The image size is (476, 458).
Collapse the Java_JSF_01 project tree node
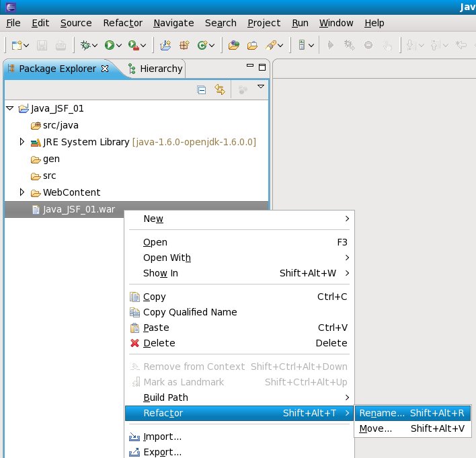[x=9, y=108]
